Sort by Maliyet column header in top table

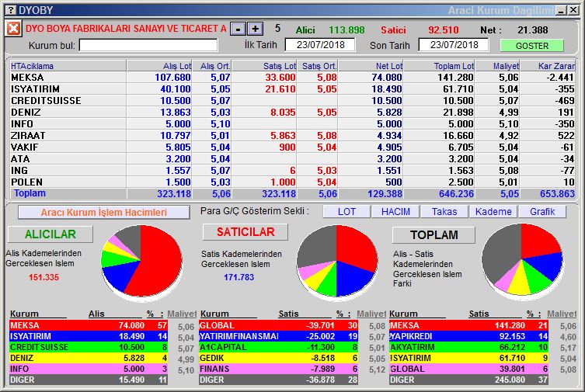497,66
